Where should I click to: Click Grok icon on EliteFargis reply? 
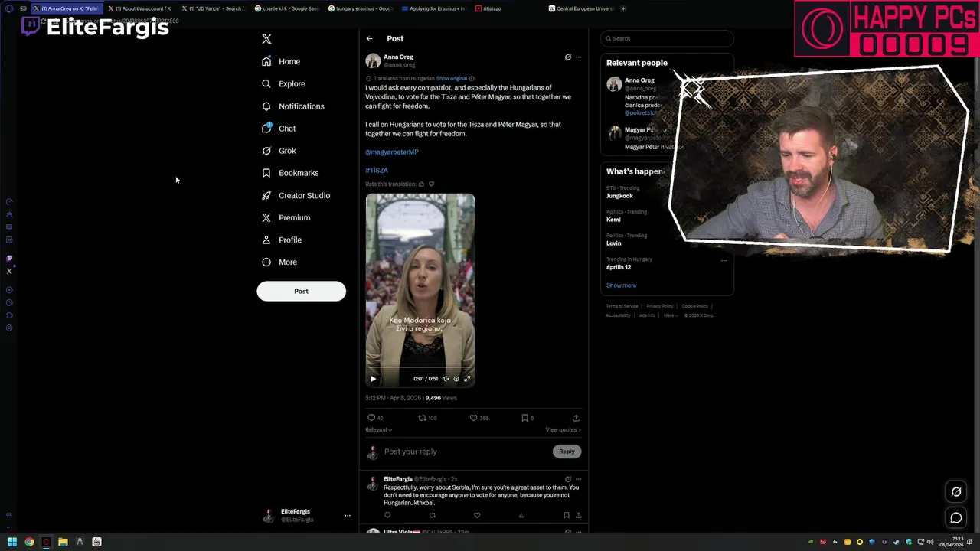[x=567, y=479]
